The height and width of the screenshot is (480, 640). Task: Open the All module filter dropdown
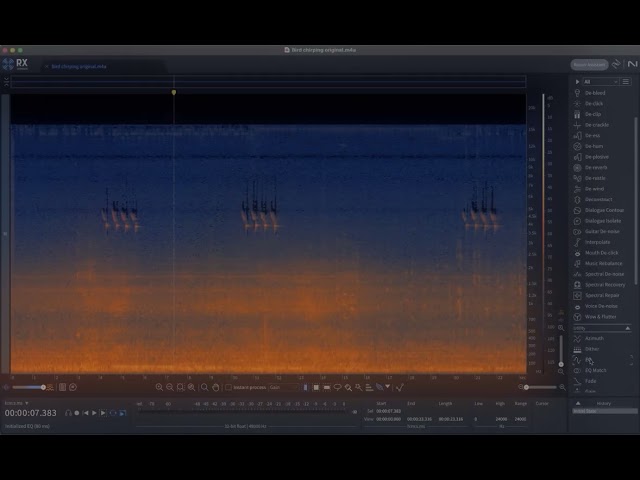[601, 82]
